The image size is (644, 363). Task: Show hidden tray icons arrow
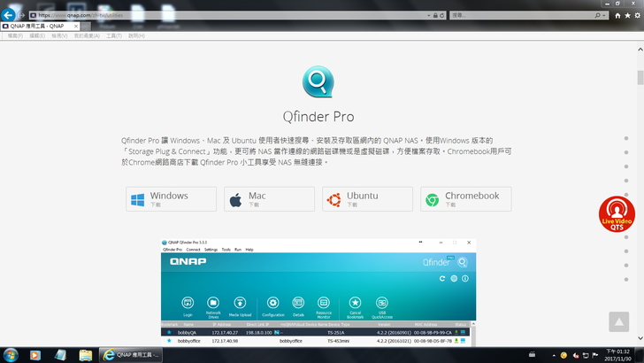click(554, 355)
